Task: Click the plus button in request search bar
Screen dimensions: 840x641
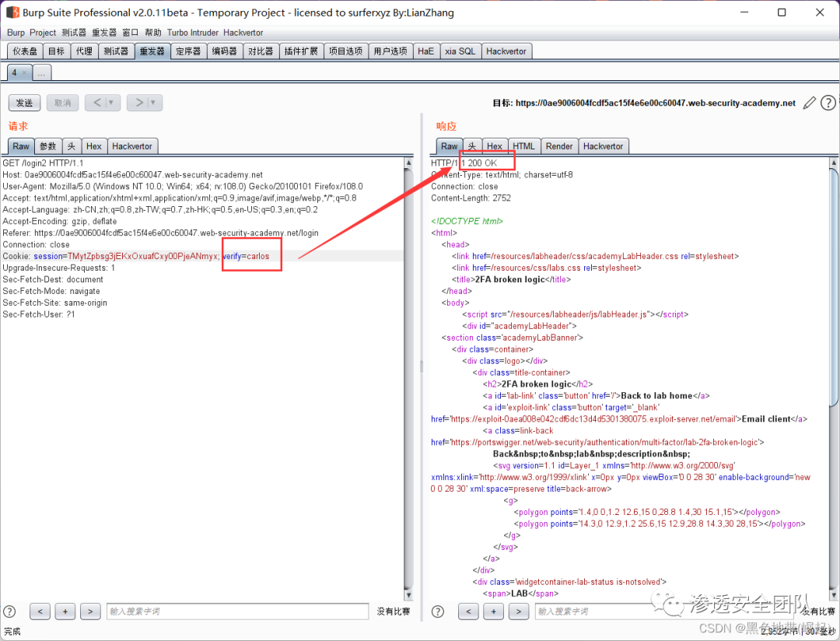Action: (x=65, y=611)
